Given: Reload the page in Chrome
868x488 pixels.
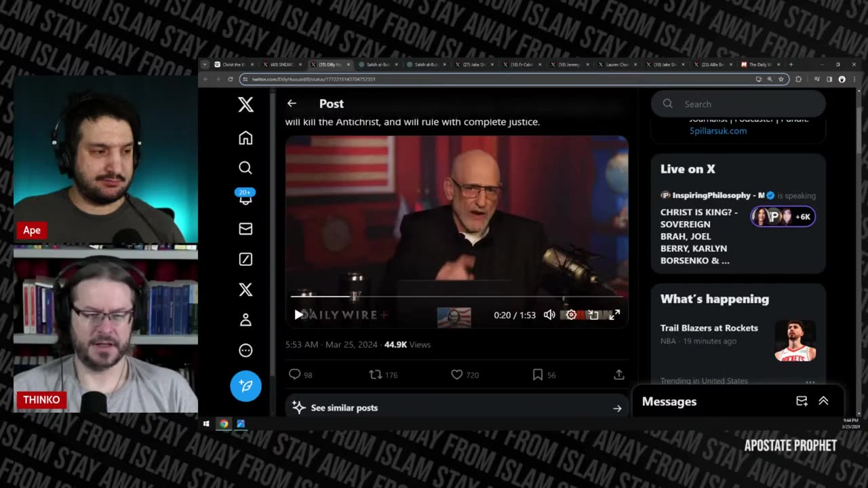Looking at the screenshot, I should point(231,79).
